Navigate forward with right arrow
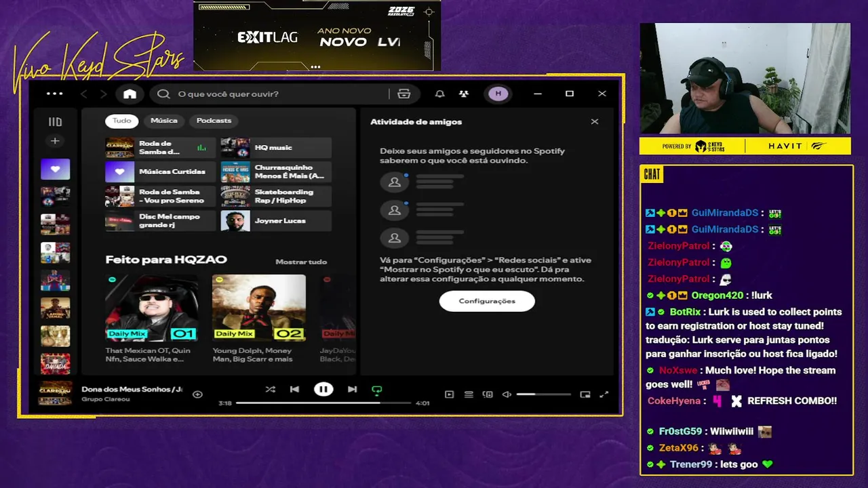The image size is (868, 488). pyautogui.click(x=104, y=94)
